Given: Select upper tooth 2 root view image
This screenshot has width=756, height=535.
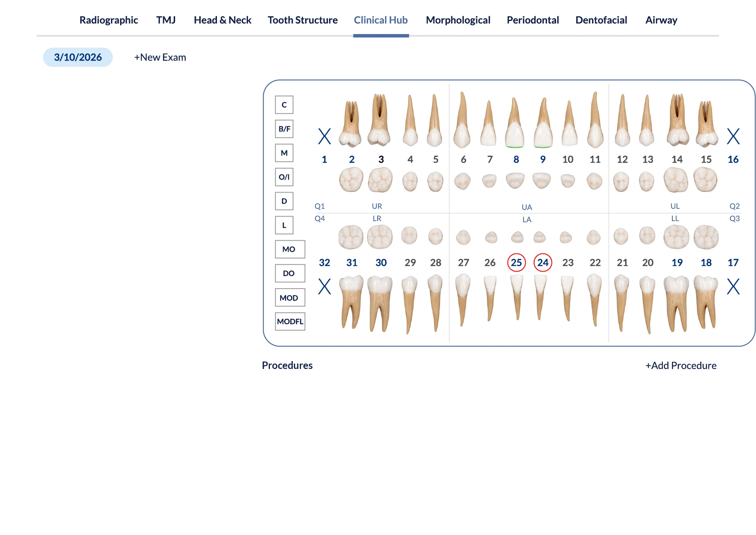Looking at the screenshot, I should pyautogui.click(x=350, y=124).
